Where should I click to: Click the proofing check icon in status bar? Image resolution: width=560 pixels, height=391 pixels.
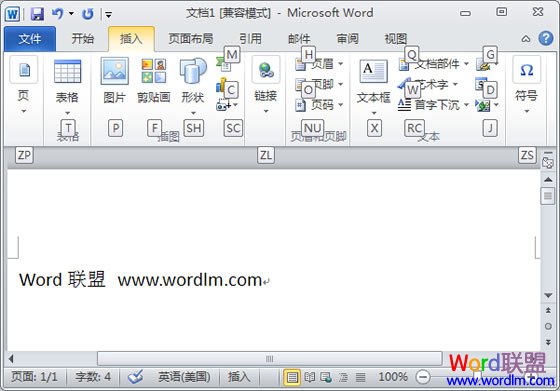(135, 377)
